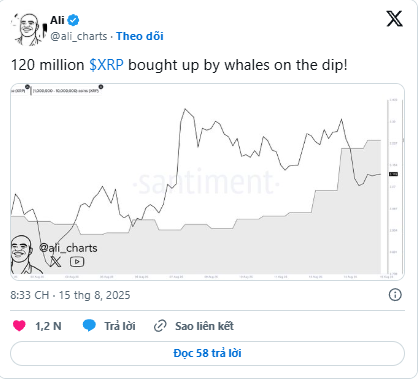Click the Trả lời reply label

(x=120, y=326)
